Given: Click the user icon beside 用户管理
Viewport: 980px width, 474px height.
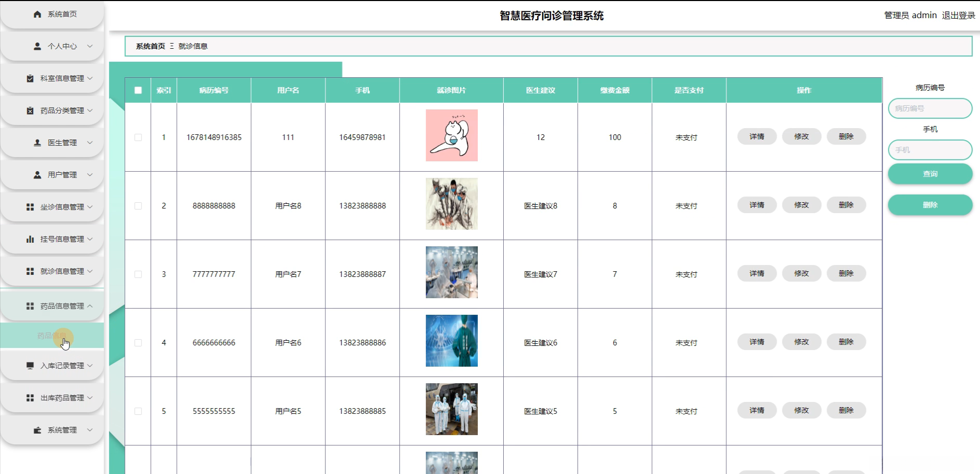Looking at the screenshot, I should click(37, 175).
